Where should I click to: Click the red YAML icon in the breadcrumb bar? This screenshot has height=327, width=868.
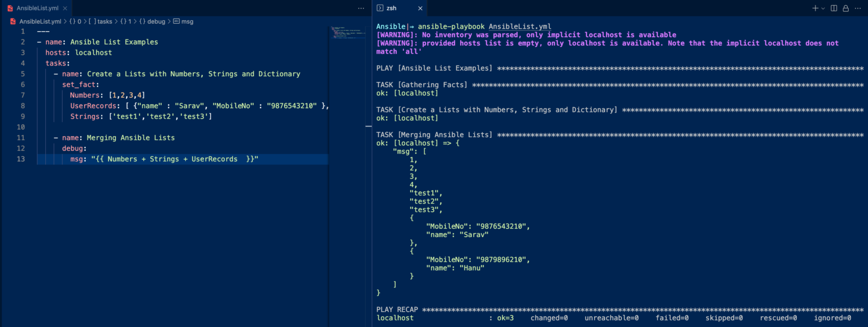coord(12,21)
